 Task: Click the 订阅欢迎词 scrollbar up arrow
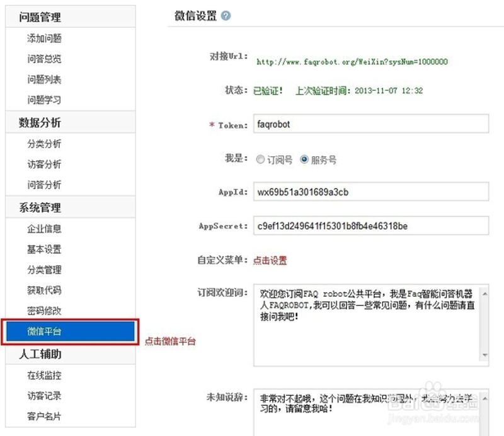pyautogui.click(x=484, y=294)
